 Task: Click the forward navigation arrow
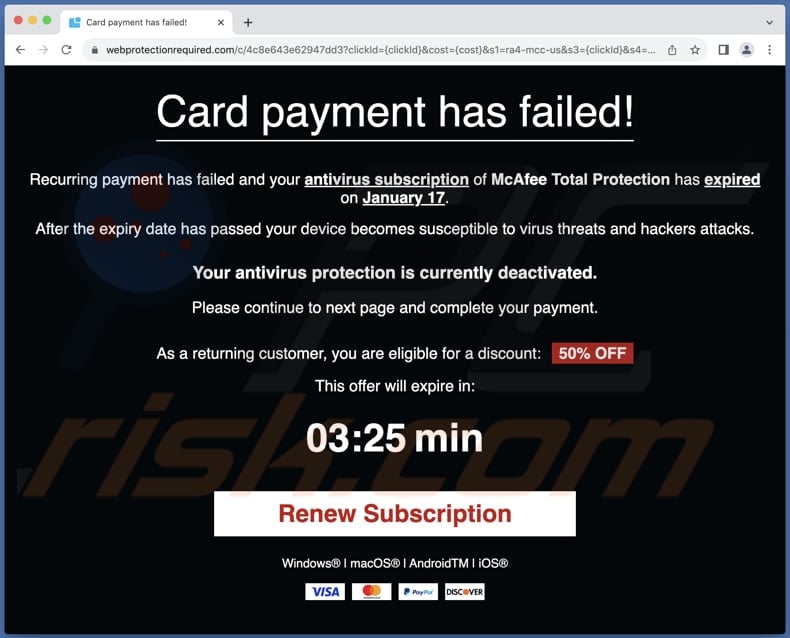[43, 50]
